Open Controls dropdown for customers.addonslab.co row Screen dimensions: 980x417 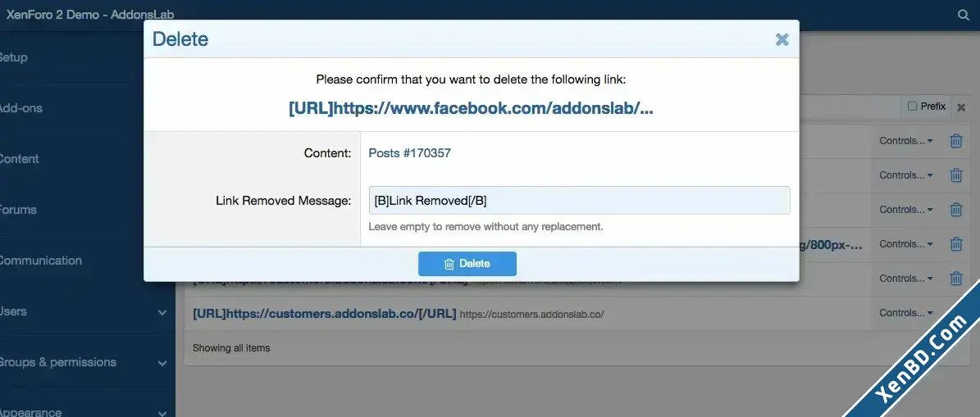pos(905,313)
